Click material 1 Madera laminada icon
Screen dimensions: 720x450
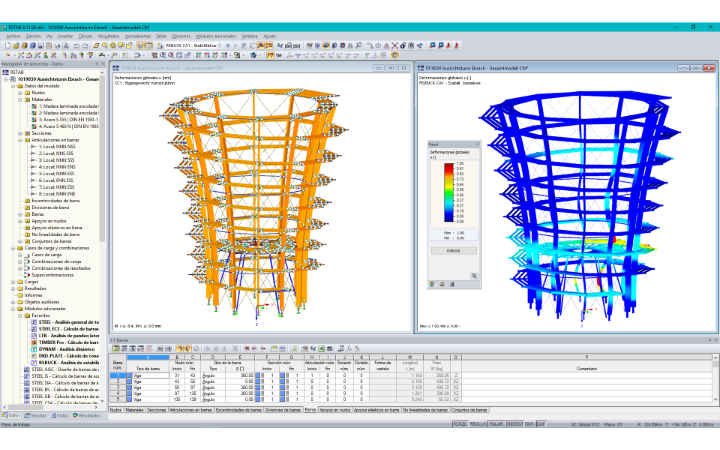point(34,106)
